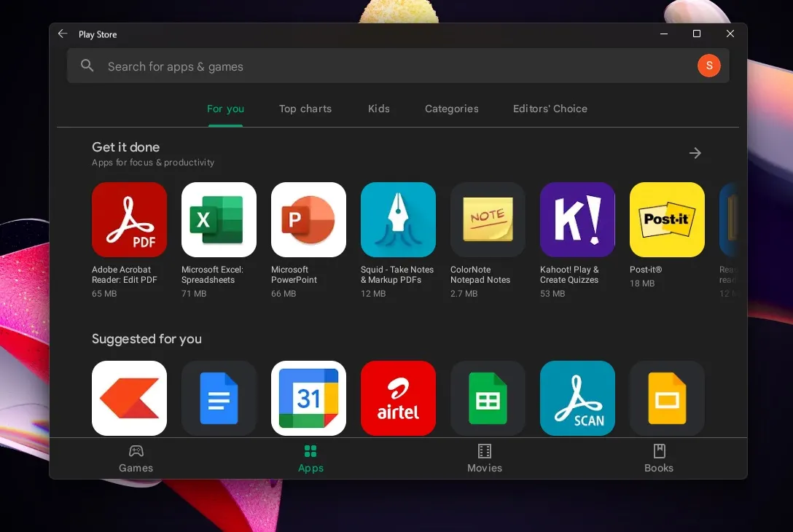Viewport: 793px width, 532px height.
Task: Select the Post-it app icon
Action: [667, 219]
